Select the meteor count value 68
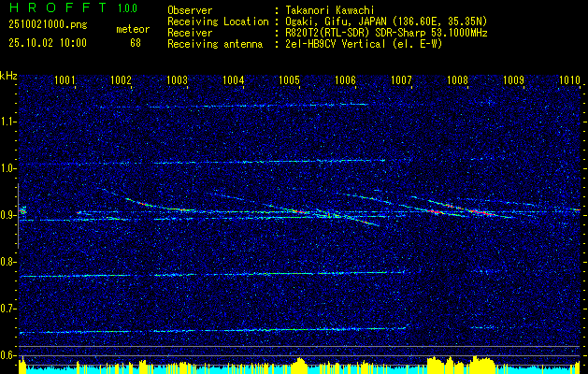 click(136, 43)
